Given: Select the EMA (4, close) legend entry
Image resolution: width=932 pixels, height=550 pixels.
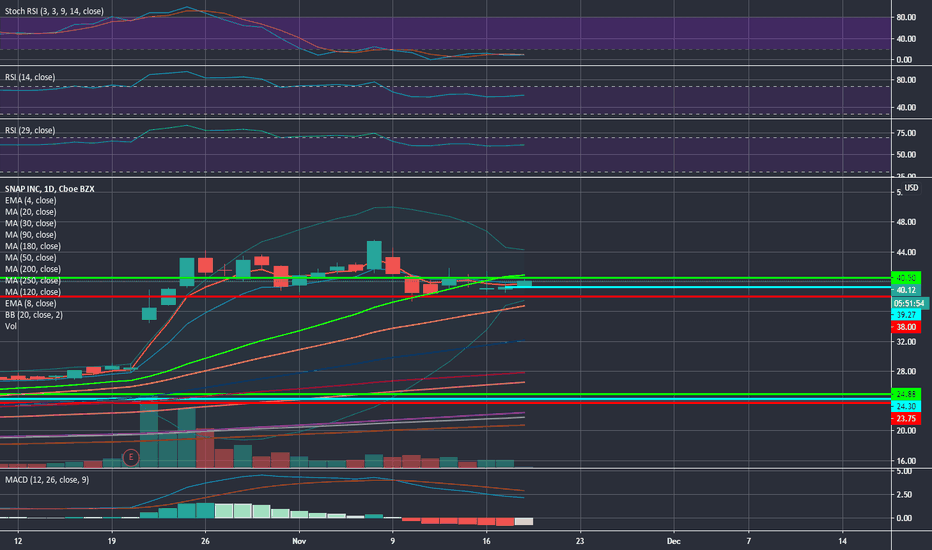Looking at the screenshot, I should tap(30, 200).
